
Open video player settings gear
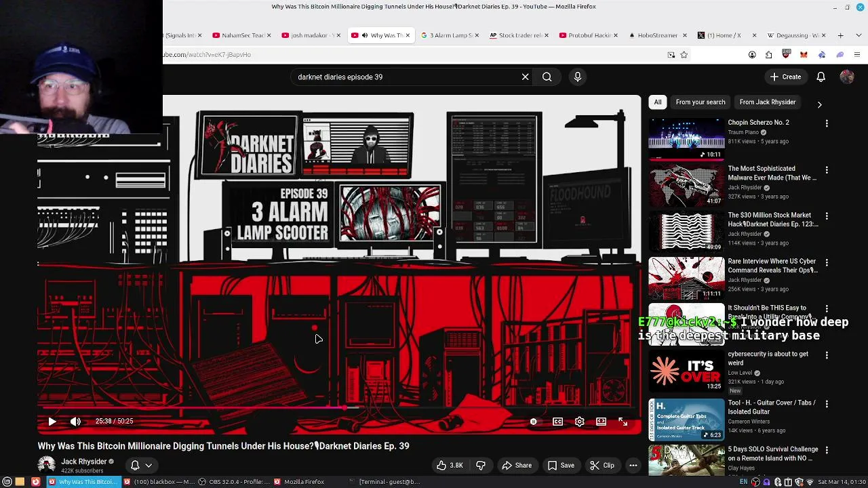579,422
